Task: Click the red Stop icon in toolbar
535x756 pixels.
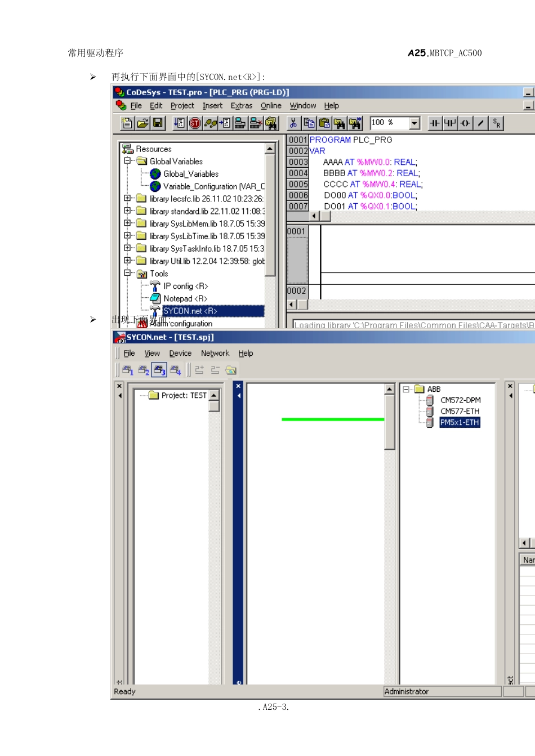Action: tap(195, 123)
